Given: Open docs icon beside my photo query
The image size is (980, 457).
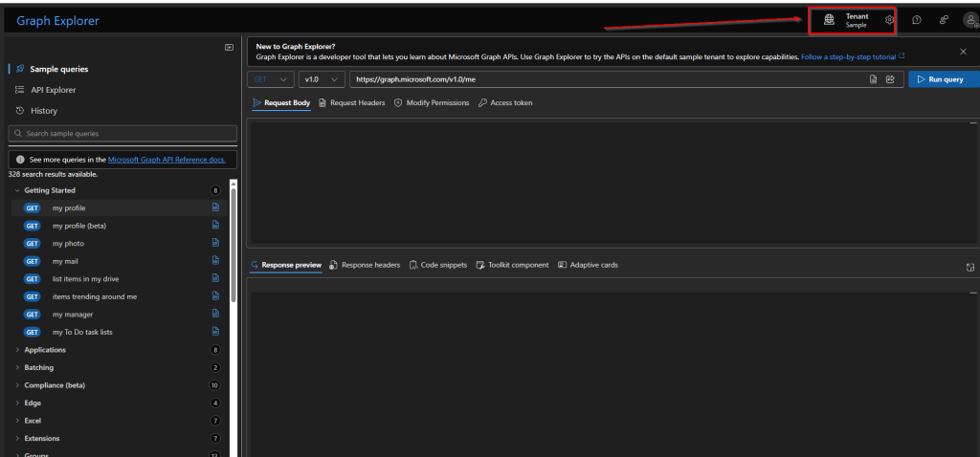Looking at the screenshot, I should point(215,243).
